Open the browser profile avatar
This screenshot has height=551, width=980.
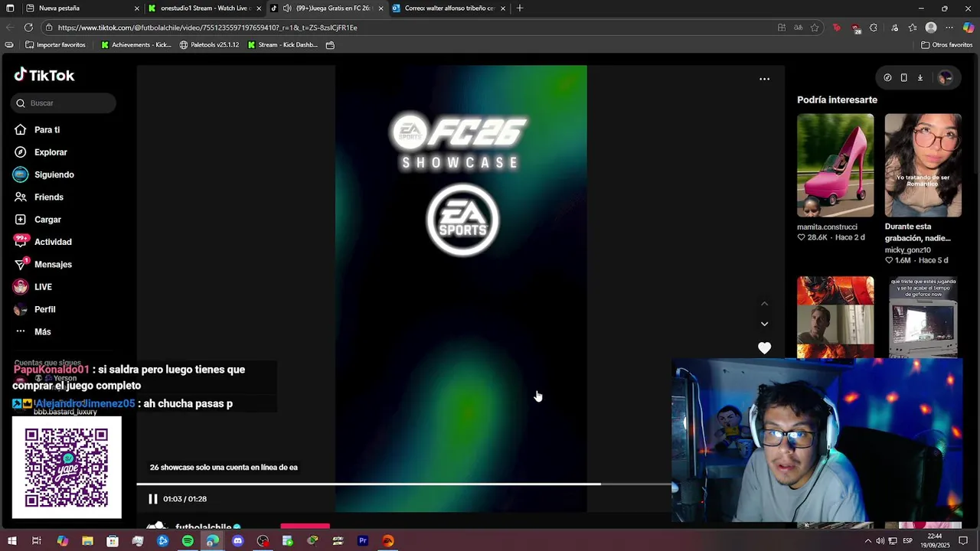click(x=931, y=28)
